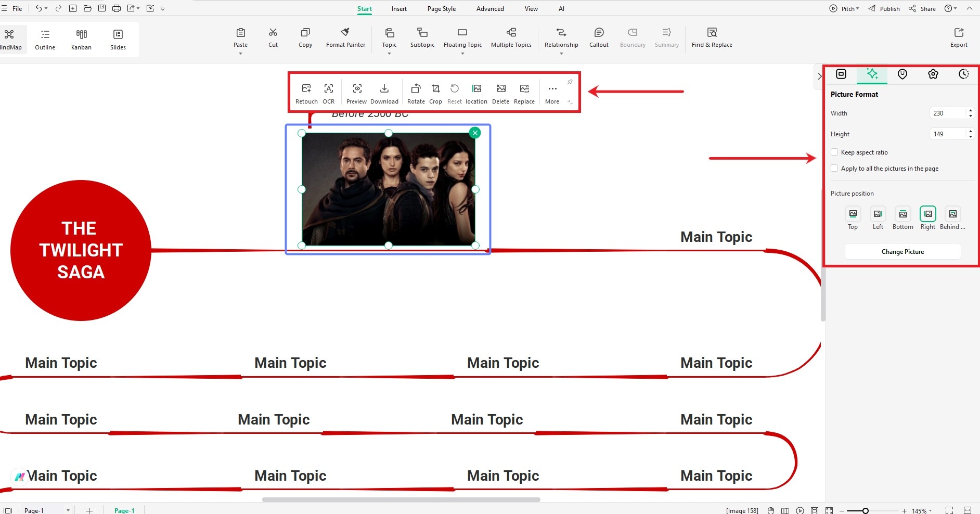Viewport: 980px width, 514px height.
Task: Click the Copy tool
Action: point(305,38)
